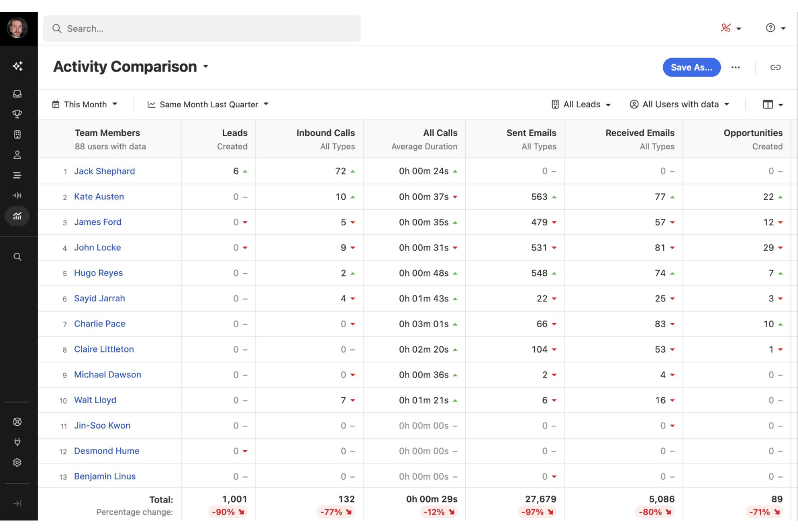This screenshot has width=798, height=532.
Task: Copy report link with chain icon
Action: pyautogui.click(x=775, y=67)
